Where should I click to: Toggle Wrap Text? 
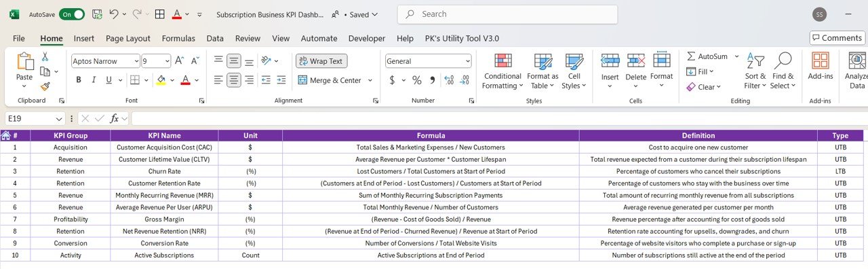(321, 61)
